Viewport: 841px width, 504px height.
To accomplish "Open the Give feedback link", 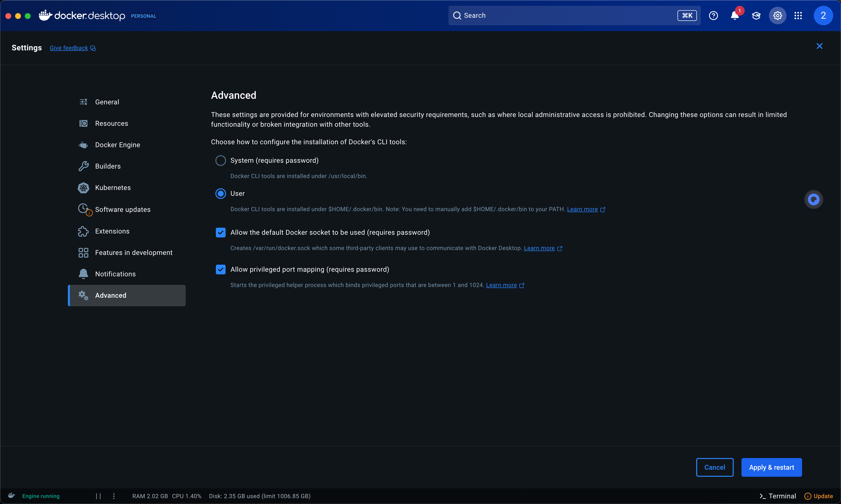I will (x=69, y=48).
